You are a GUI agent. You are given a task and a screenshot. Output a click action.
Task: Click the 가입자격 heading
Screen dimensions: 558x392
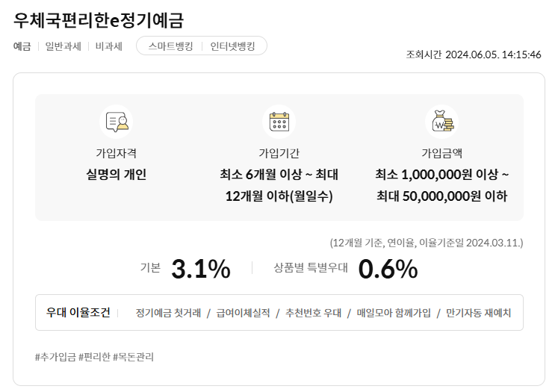(117, 153)
